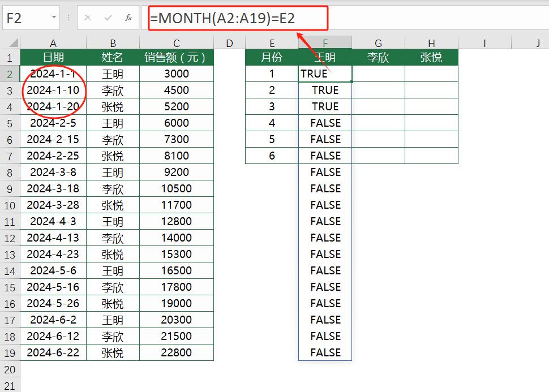Click into the formula bar text =MONTH(A2:A19)=E2
The image size is (549, 392).
tap(222, 18)
